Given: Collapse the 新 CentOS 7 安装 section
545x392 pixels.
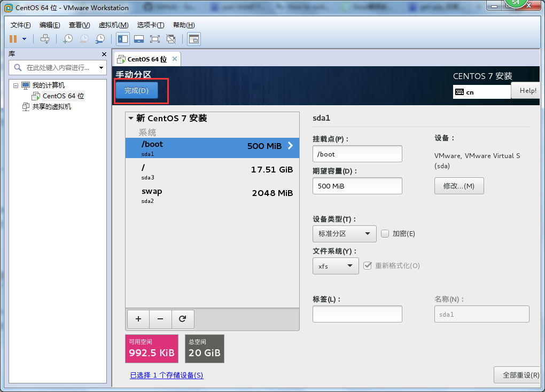Looking at the screenshot, I should click(x=131, y=118).
